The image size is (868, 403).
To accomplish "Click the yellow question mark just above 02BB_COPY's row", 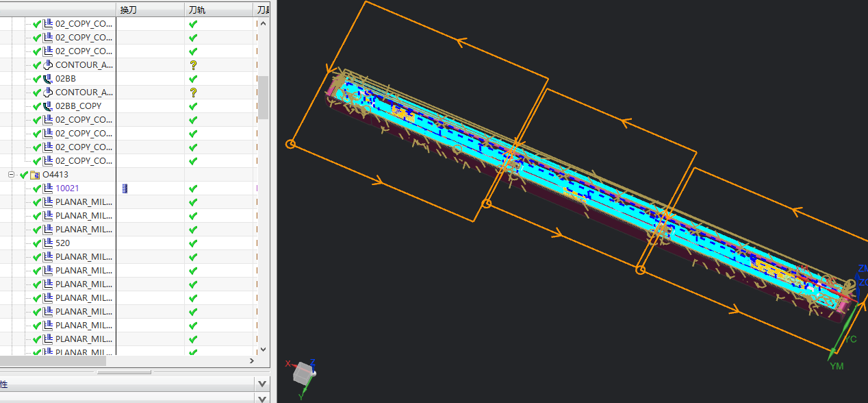I will coord(193,93).
